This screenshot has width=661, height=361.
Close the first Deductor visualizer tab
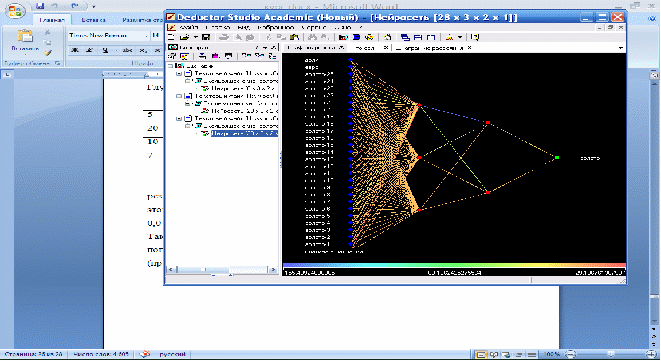(x=342, y=48)
